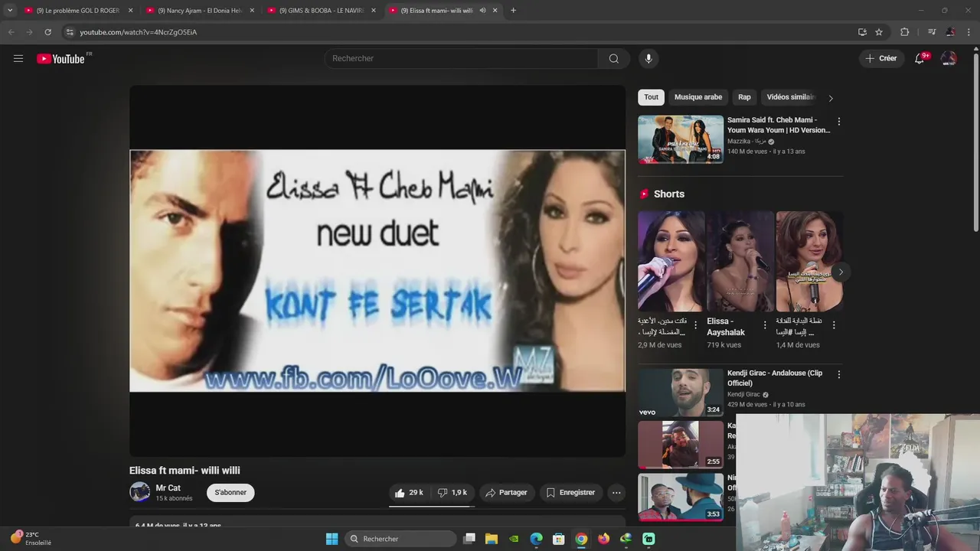Click the Chrome address bar URL
This screenshot has width=980, height=551.
[139, 32]
